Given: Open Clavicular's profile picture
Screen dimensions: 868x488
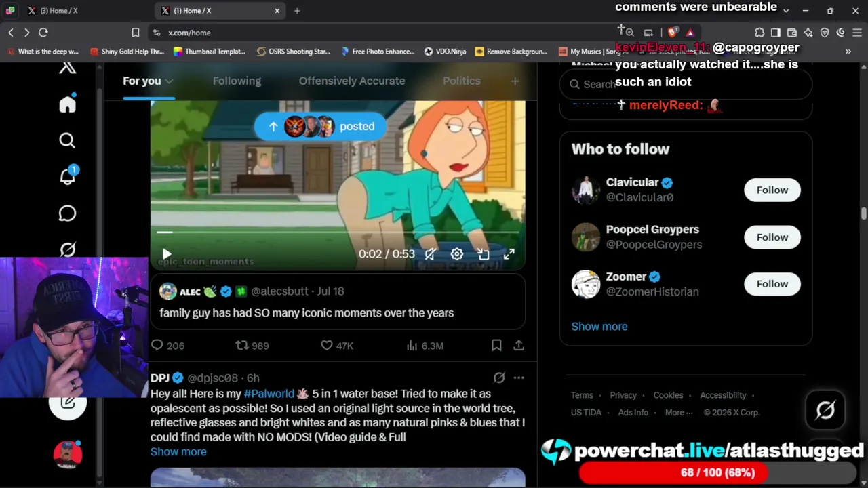Looking at the screenshot, I should 585,190.
